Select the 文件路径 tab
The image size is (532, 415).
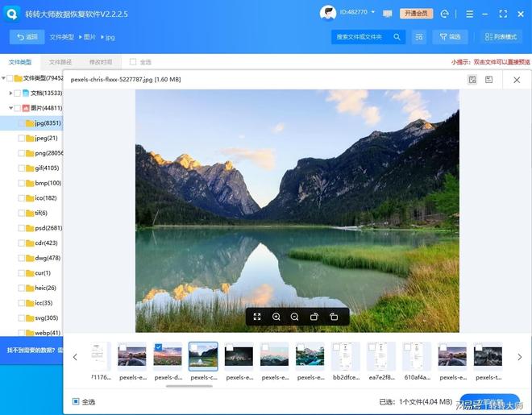(60, 62)
